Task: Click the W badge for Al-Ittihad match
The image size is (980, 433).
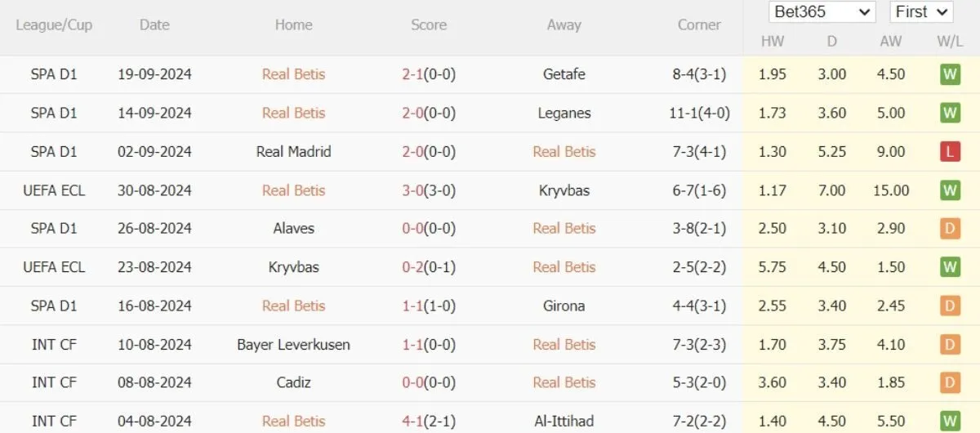Action: pyautogui.click(x=949, y=422)
